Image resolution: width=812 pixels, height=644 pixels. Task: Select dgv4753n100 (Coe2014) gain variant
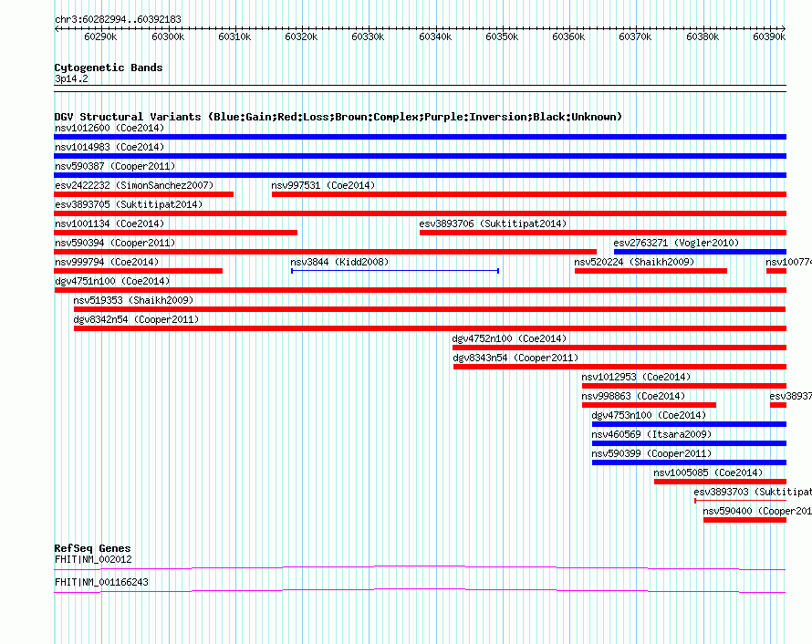pos(649,415)
